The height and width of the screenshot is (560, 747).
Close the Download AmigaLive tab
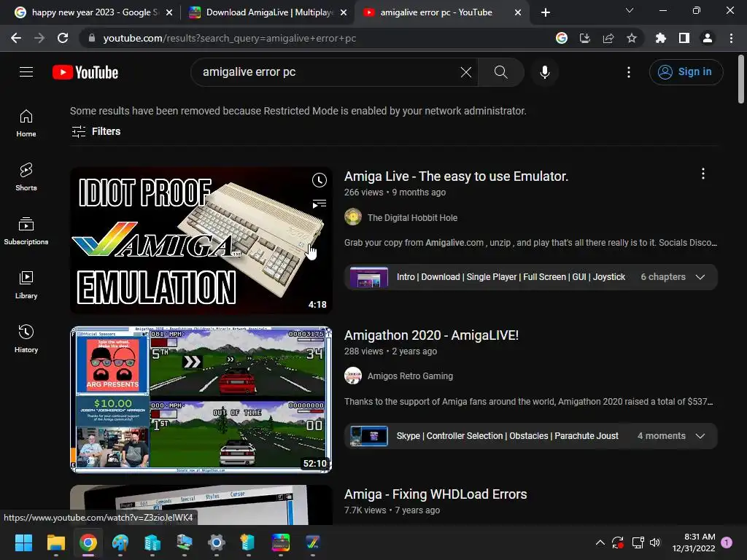tap(344, 12)
